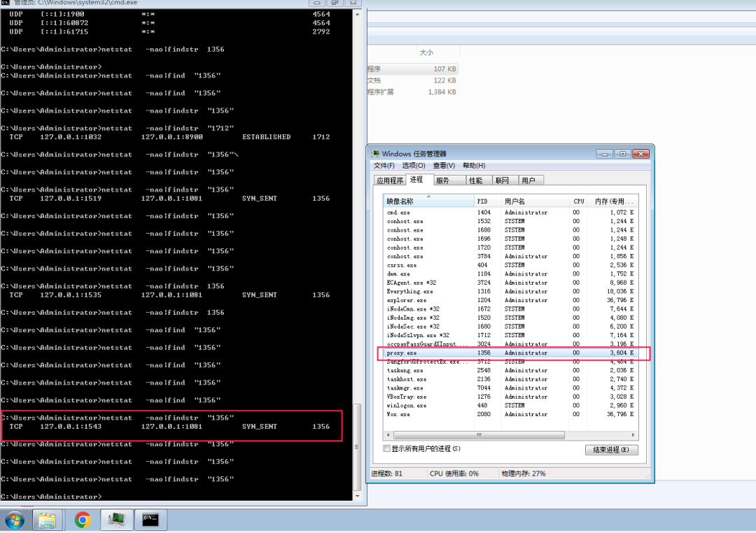
Task: Click cmd window vertical scrollbar thumb
Action: click(357, 447)
